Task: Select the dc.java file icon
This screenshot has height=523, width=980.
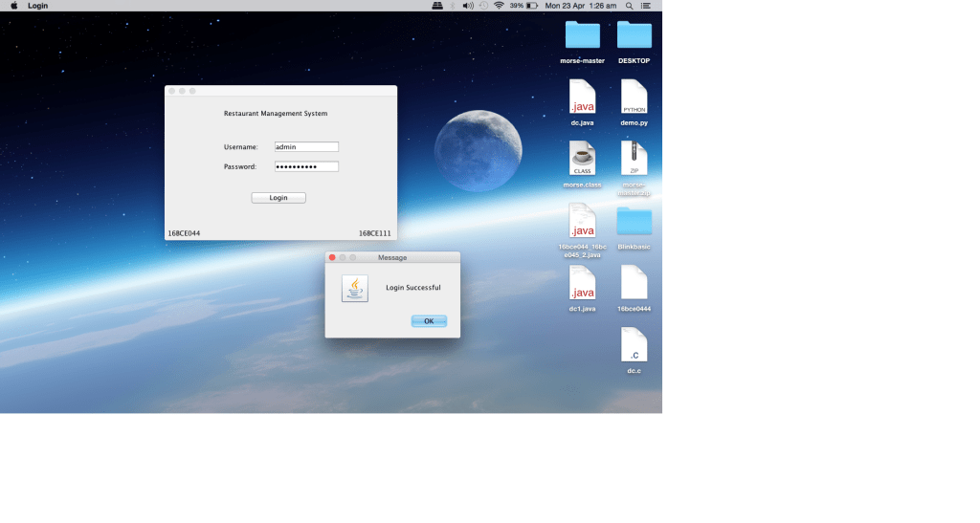Action: coord(582,97)
